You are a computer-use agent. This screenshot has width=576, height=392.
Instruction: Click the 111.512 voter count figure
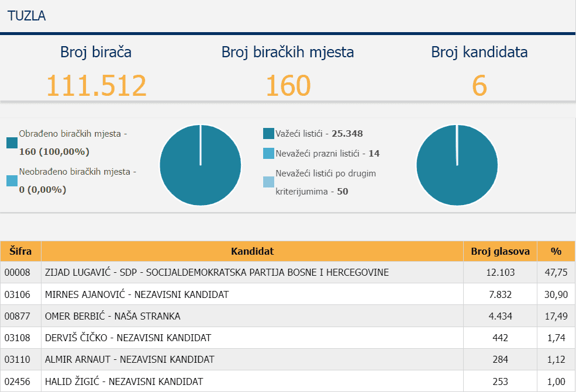[96, 86]
